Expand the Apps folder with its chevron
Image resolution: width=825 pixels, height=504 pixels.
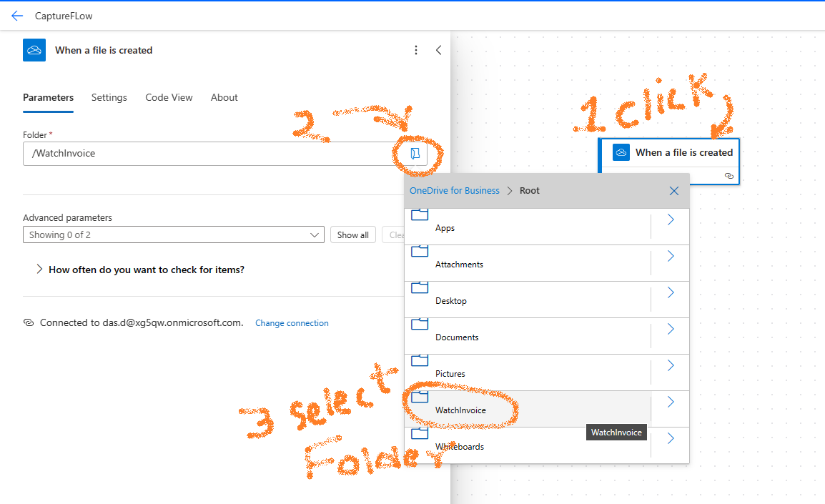point(671,219)
